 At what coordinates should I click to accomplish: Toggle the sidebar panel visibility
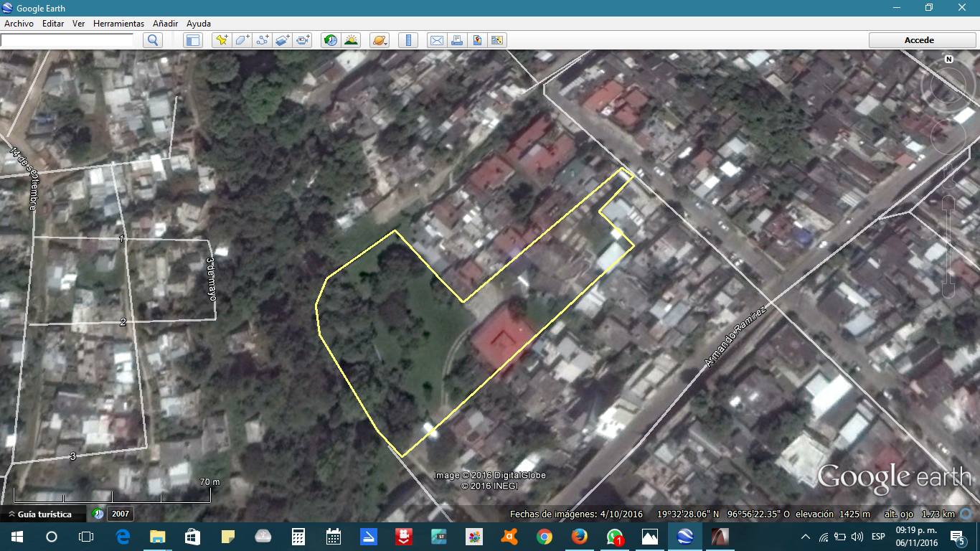pos(192,40)
